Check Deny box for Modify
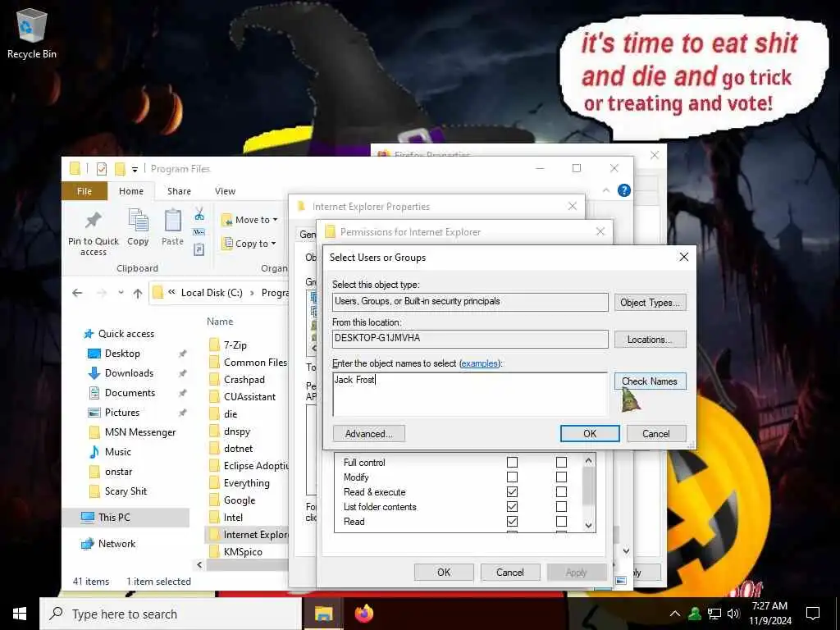The height and width of the screenshot is (630, 840). (561, 477)
